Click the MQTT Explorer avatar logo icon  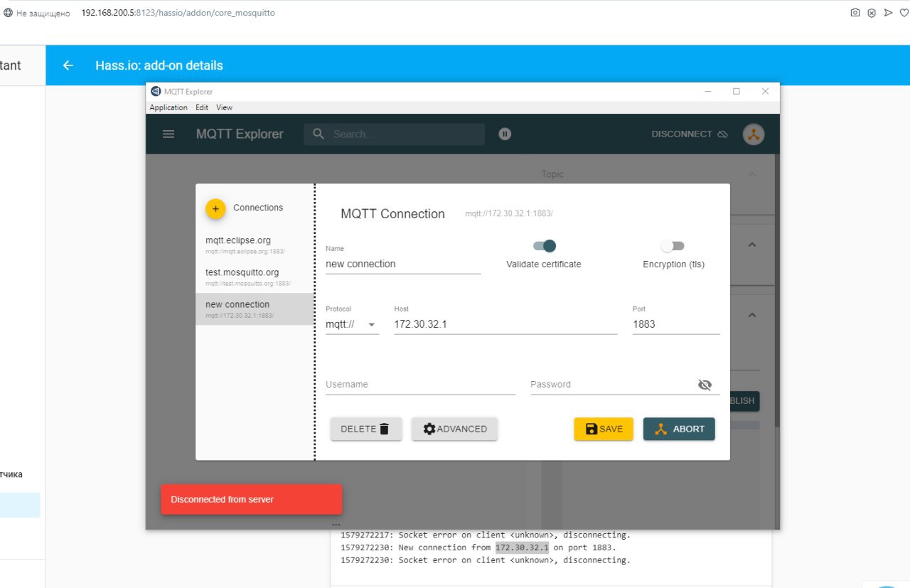tap(754, 134)
